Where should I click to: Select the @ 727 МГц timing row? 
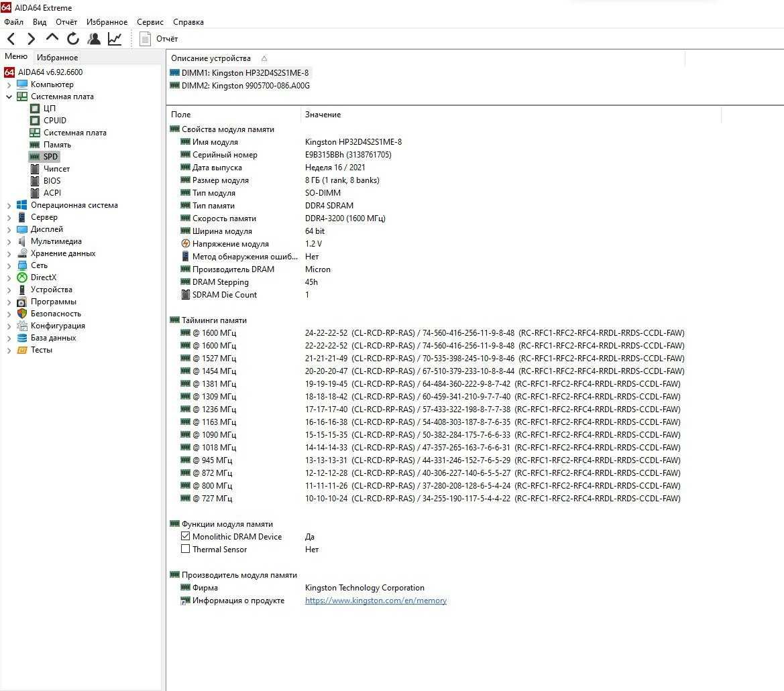(x=430, y=498)
